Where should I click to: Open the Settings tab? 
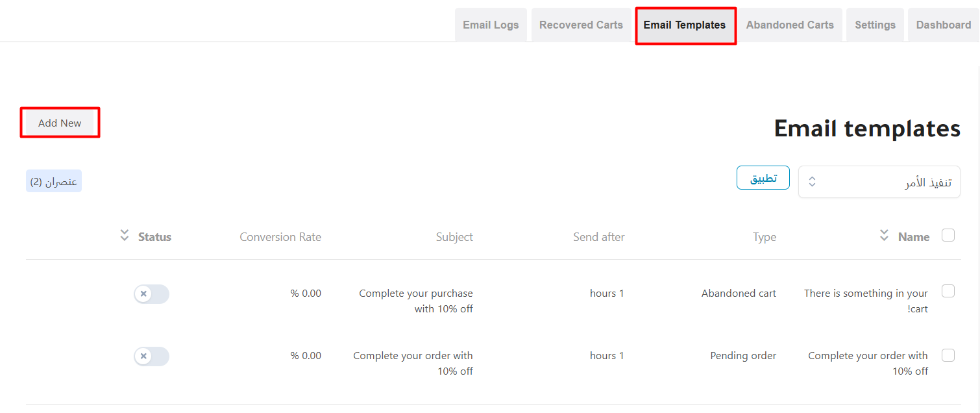point(875,25)
